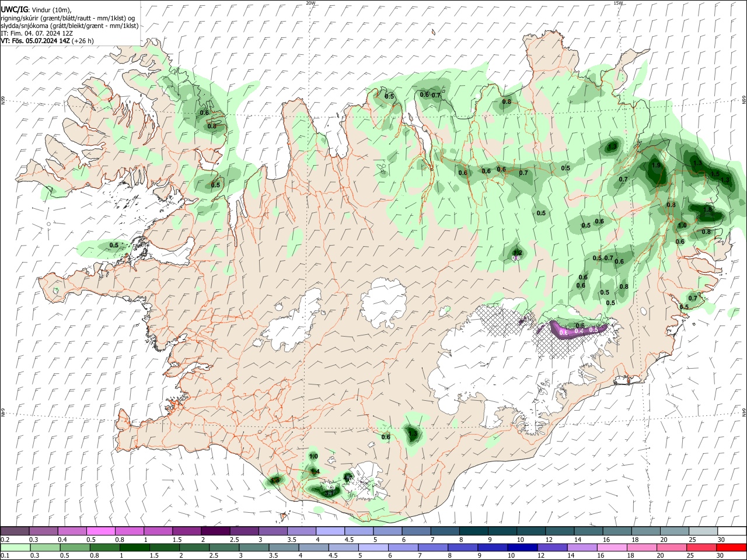
Task: Click the white 0.4 value in purple snow band
Action: coord(579,331)
